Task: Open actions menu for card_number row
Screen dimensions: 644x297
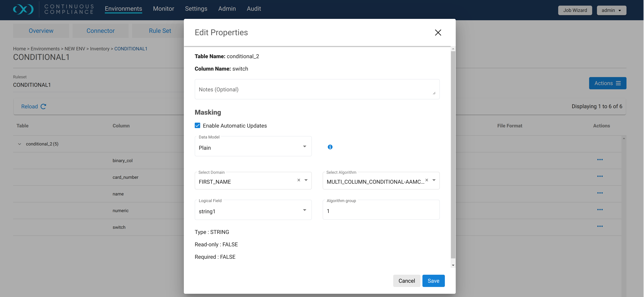Action: coord(600,176)
